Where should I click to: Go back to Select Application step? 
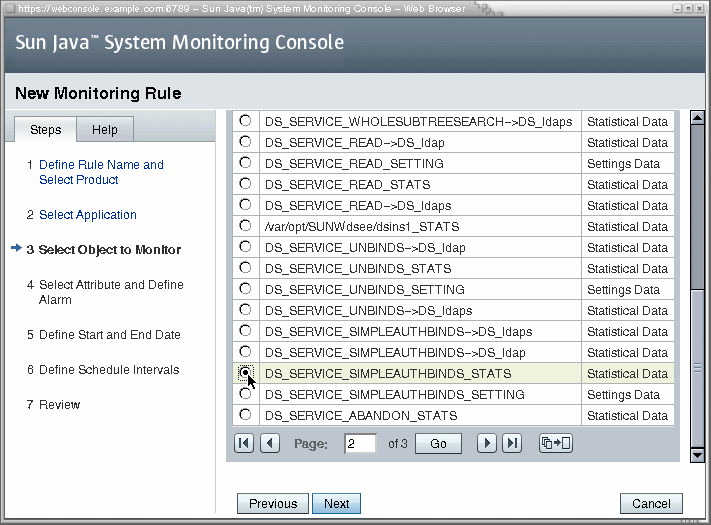click(88, 215)
